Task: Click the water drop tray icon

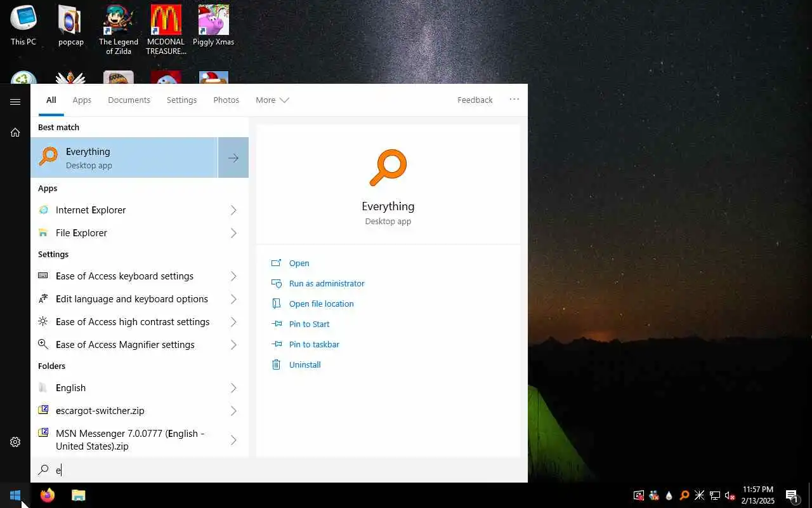Action: [669, 495]
